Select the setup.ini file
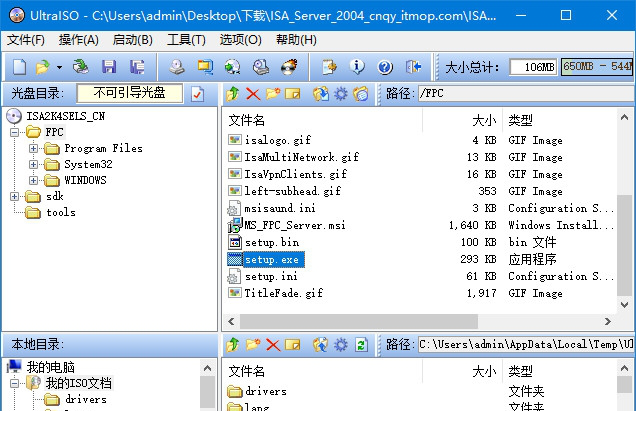The height and width of the screenshot is (427, 636). tap(271, 277)
